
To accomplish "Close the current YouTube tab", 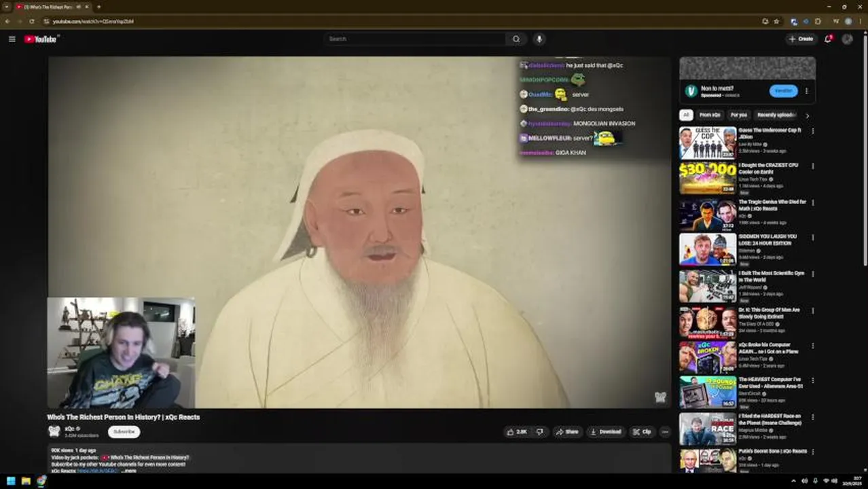I will (87, 7).
